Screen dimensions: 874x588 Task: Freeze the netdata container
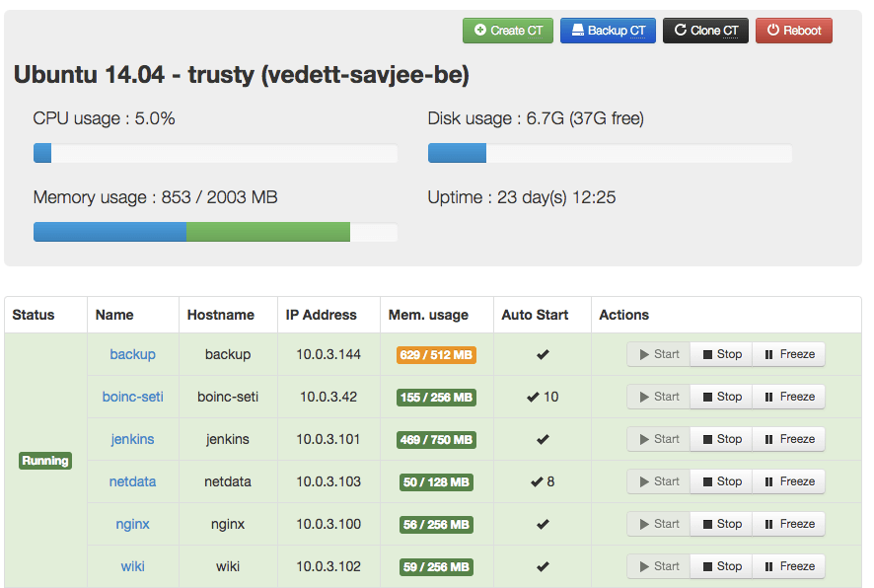[x=789, y=481]
